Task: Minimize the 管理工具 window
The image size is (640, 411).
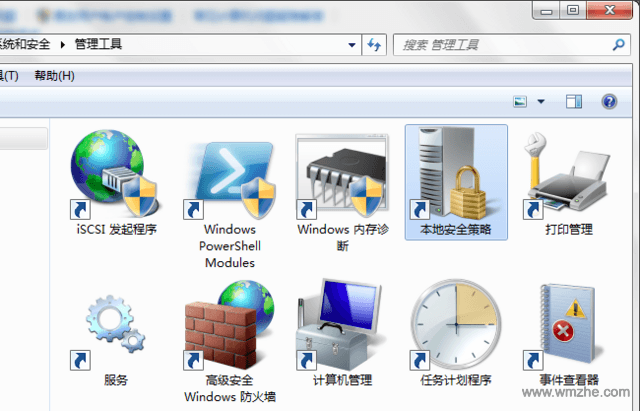Action: [x=547, y=10]
